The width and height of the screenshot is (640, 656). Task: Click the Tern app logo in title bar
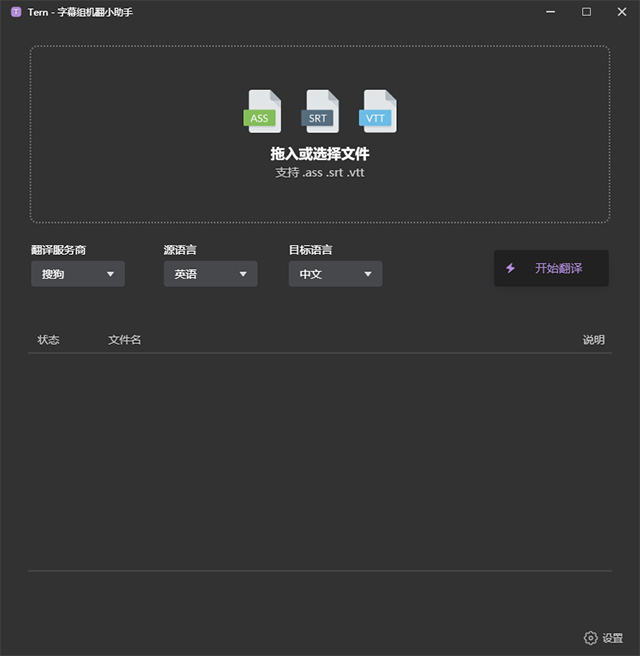coord(16,12)
